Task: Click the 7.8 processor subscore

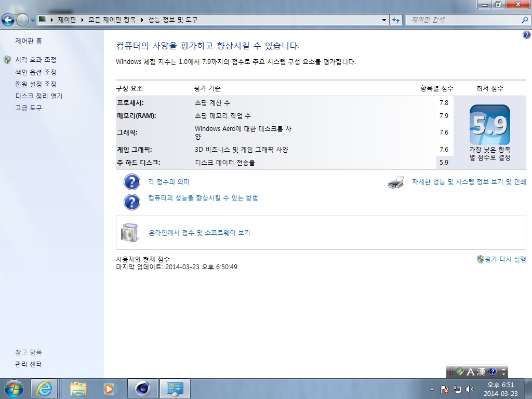Action: [x=444, y=103]
